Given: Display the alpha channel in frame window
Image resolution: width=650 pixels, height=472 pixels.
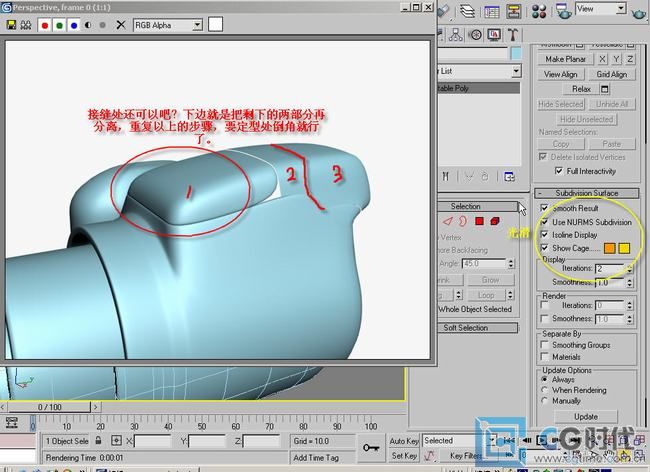Looking at the screenshot, I should (88, 25).
